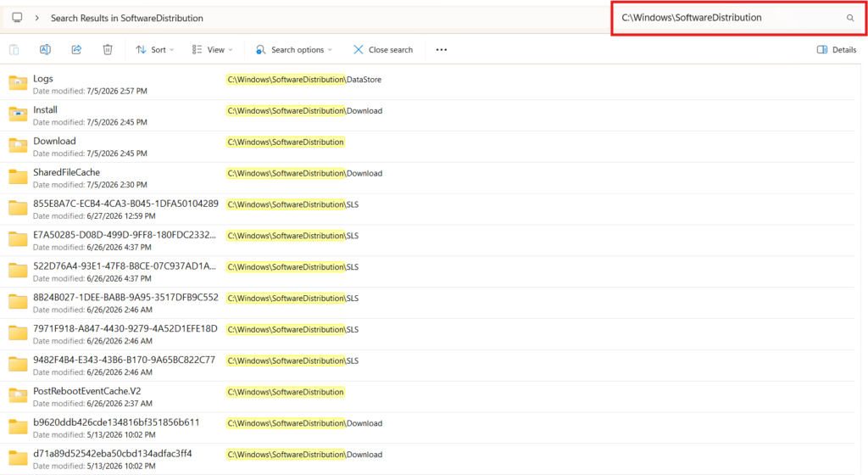This screenshot has height=475, width=868.
Task: Click the This PC monitor icon in breadcrumb
Action: click(17, 18)
